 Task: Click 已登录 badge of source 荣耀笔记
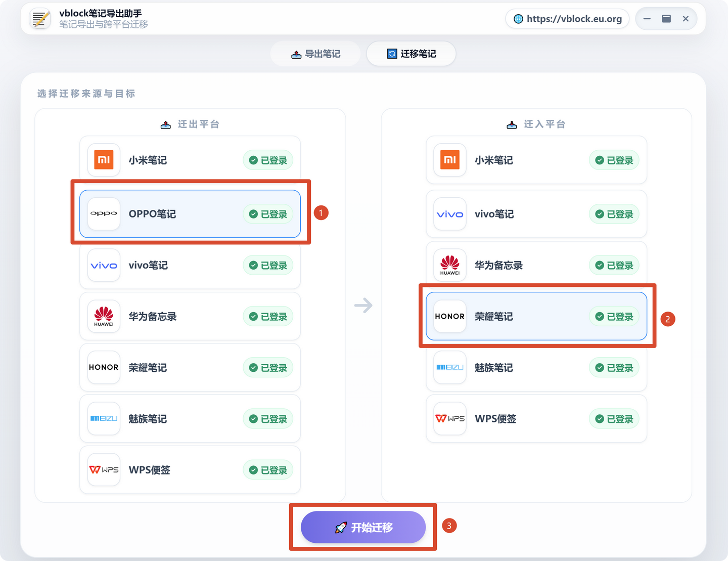pos(268,368)
